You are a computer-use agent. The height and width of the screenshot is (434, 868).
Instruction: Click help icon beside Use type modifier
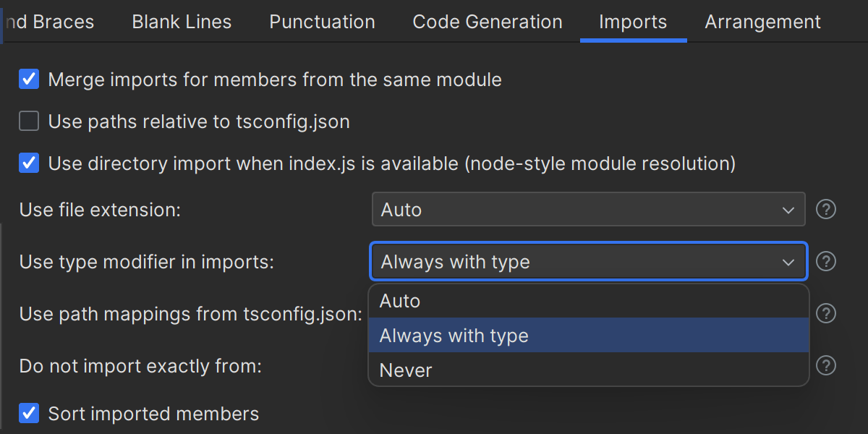(826, 261)
